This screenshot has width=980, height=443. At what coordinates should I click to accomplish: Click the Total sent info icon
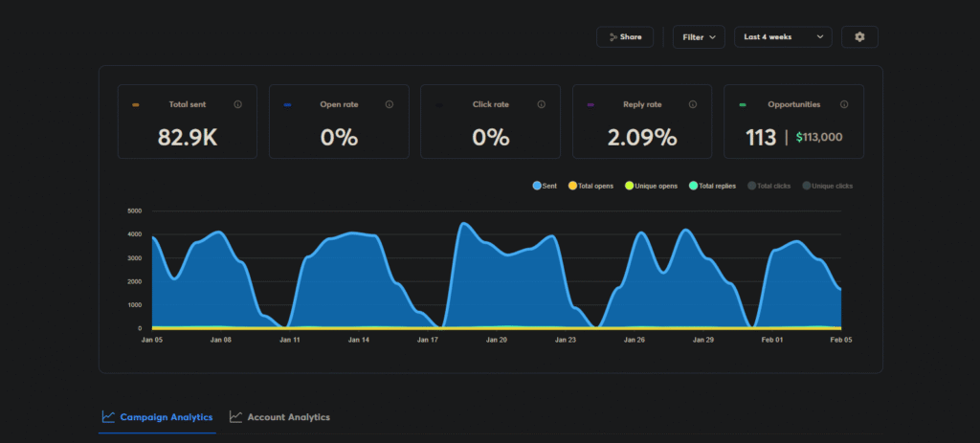(x=237, y=104)
